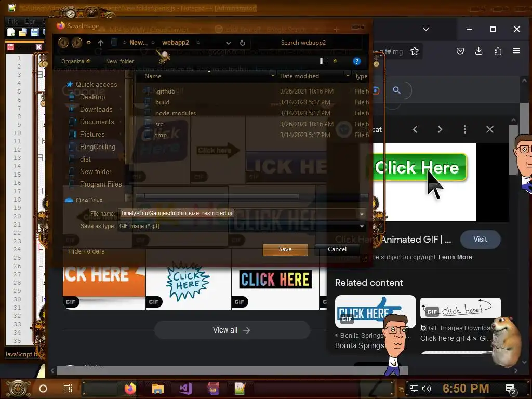Viewport: 532px width, 399px height.
Task: Click the volume speaker tray icon
Action: tap(427, 389)
